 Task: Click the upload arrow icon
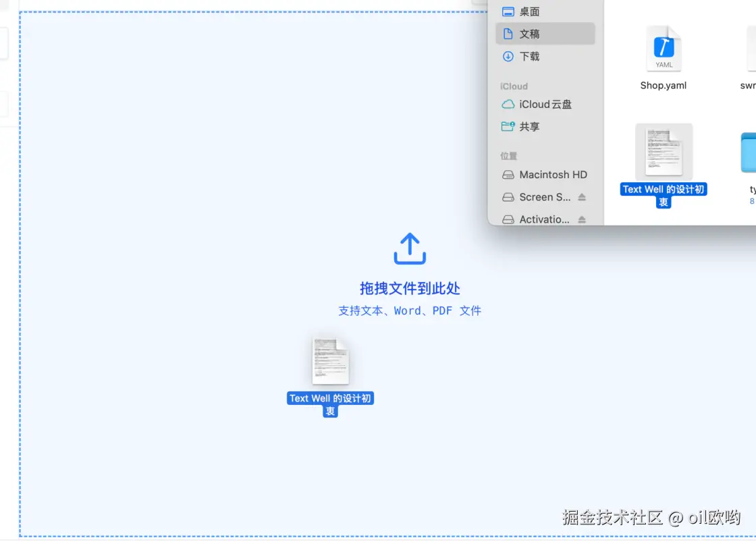tap(409, 249)
